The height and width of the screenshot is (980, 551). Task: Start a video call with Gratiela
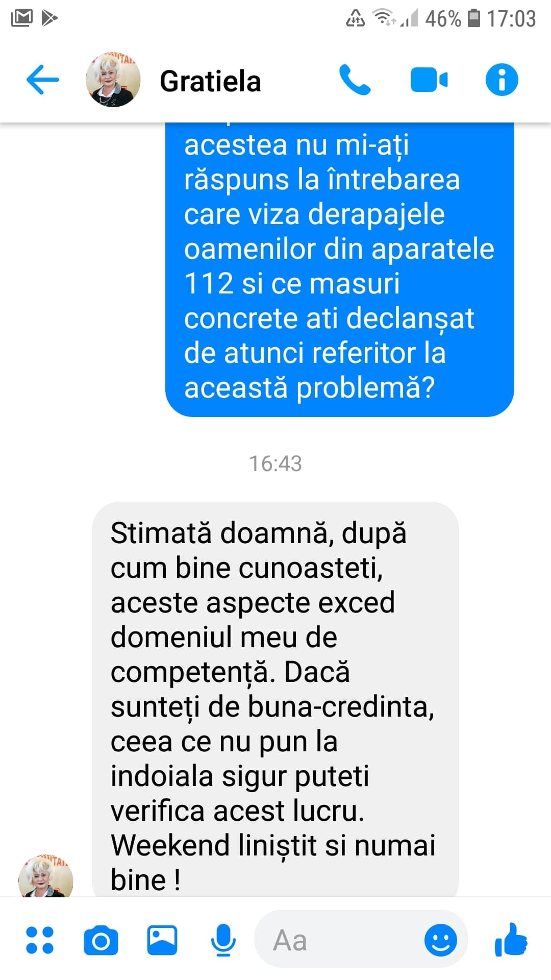429,80
